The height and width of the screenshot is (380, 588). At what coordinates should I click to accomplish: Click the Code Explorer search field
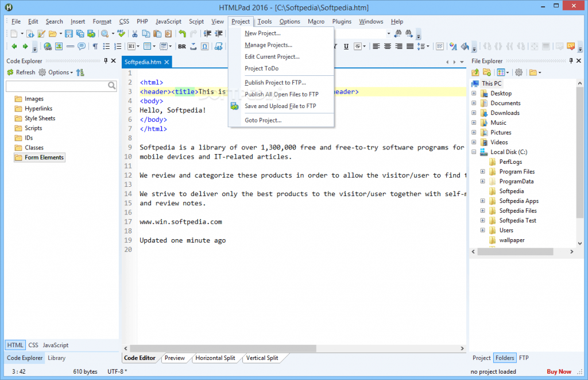(x=56, y=86)
